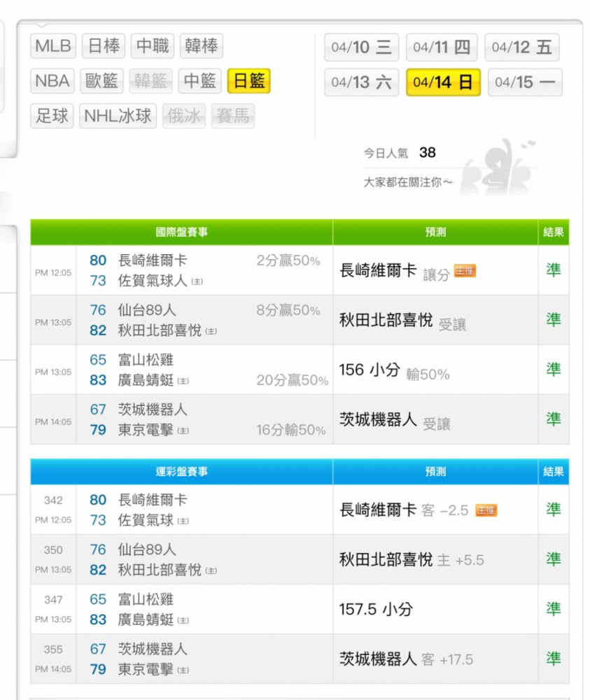The width and height of the screenshot is (590, 700).
Task: Select the 中職 league tab
Action: 152,46
